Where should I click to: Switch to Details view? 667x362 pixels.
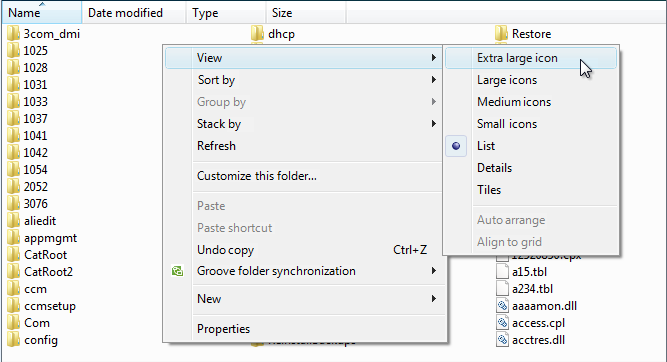pos(530,168)
